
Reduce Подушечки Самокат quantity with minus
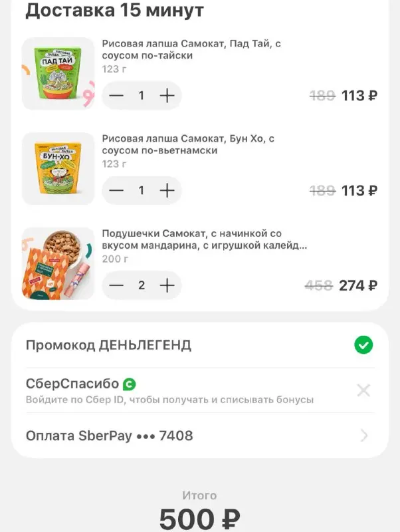click(116, 285)
